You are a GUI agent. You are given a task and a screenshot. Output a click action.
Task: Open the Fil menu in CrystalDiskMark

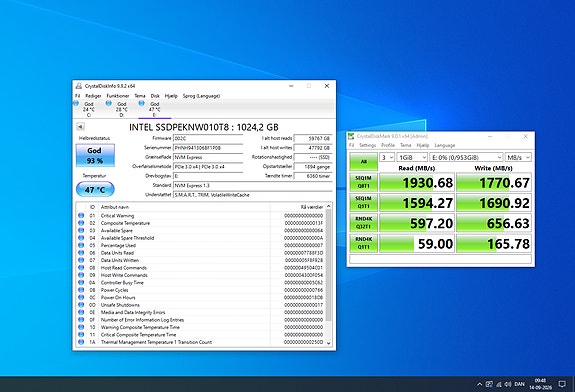(x=351, y=145)
